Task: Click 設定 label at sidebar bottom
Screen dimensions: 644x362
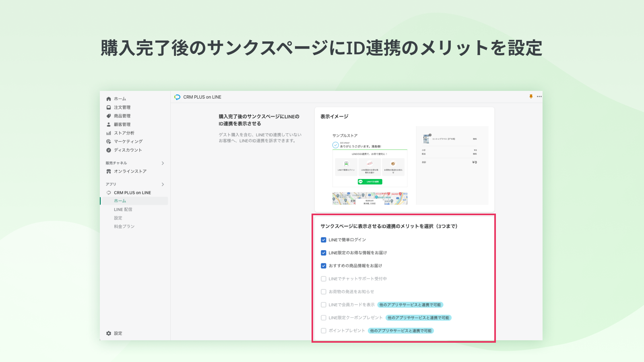Action: point(118,333)
